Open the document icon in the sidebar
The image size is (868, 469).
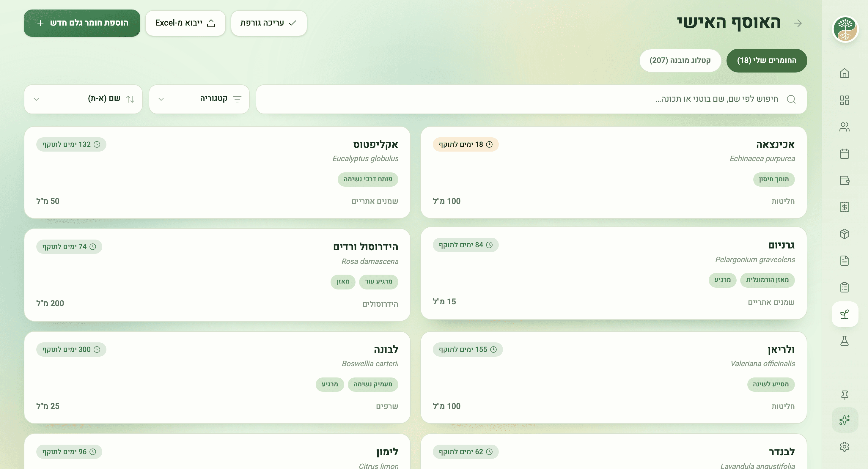pos(845,260)
